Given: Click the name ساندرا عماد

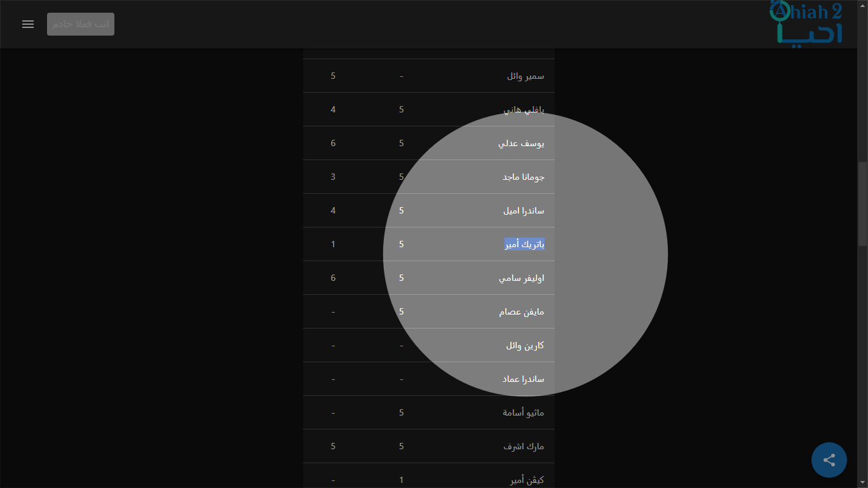Looking at the screenshot, I should [524, 379].
